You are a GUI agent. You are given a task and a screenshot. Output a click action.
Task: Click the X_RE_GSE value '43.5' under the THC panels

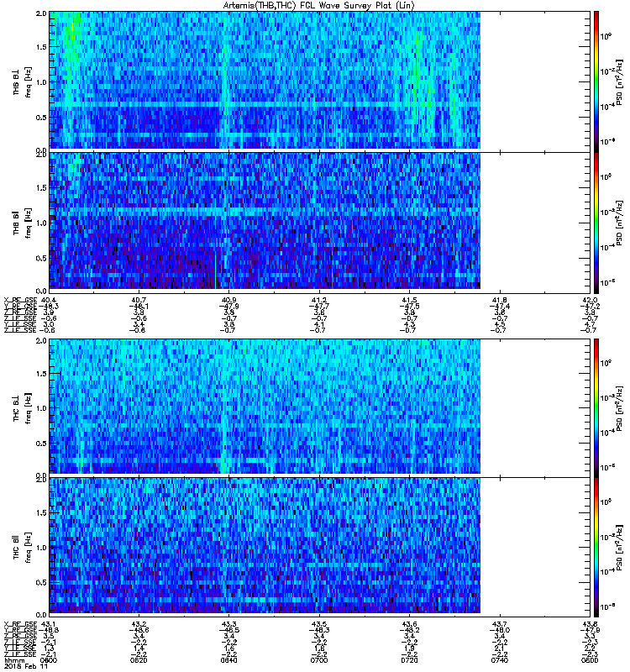pos(319,624)
